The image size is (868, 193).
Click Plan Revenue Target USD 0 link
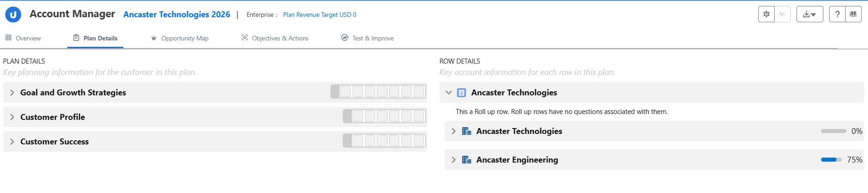(x=320, y=15)
